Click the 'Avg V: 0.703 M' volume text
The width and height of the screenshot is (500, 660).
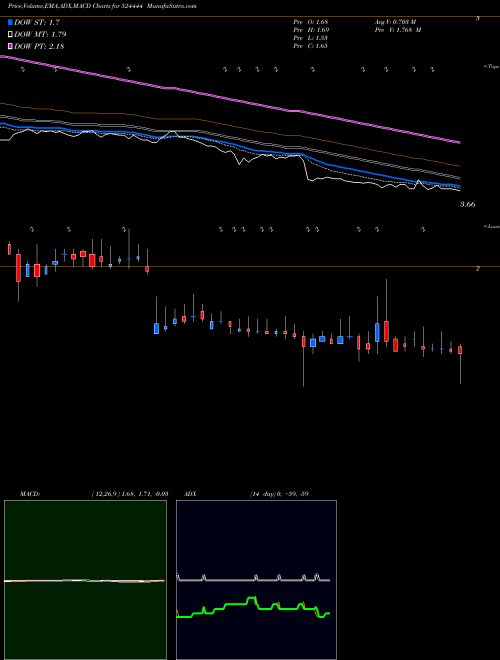click(394, 21)
